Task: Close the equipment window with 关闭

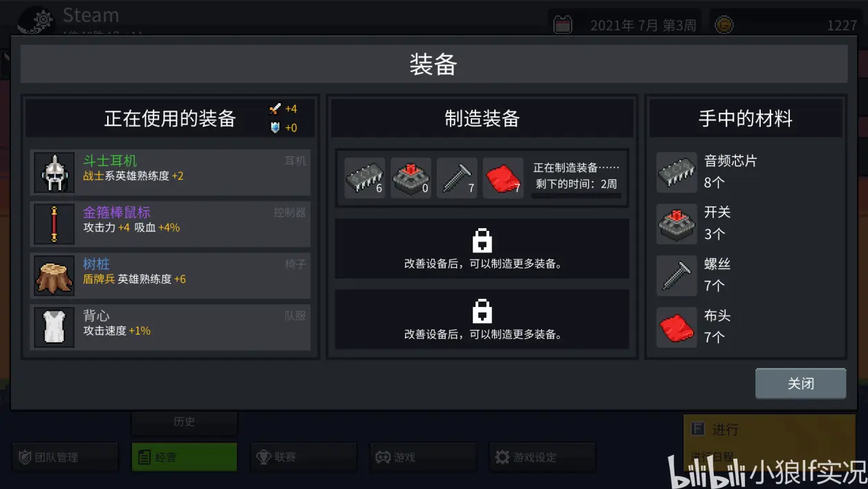Action: [800, 383]
